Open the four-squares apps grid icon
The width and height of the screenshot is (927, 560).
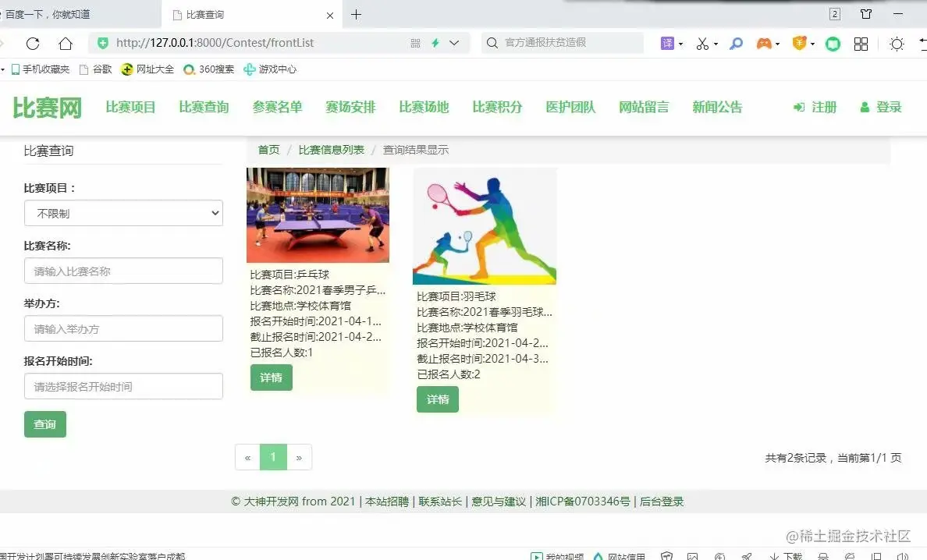[861, 44]
